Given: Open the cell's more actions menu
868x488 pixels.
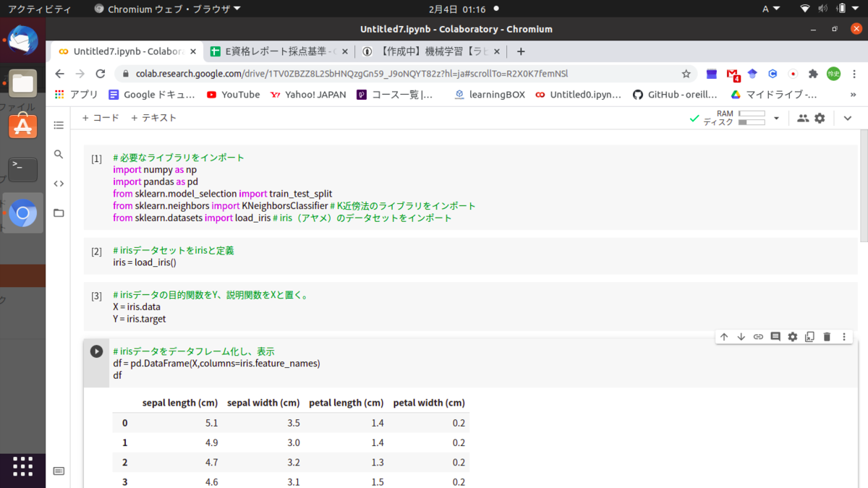Looking at the screenshot, I should point(844,337).
